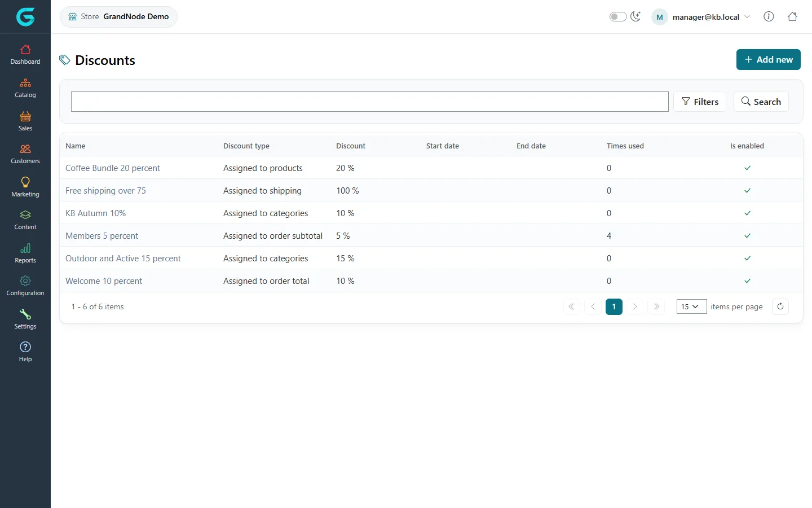Click into the discount search text field
The width and height of the screenshot is (812, 508).
point(370,102)
